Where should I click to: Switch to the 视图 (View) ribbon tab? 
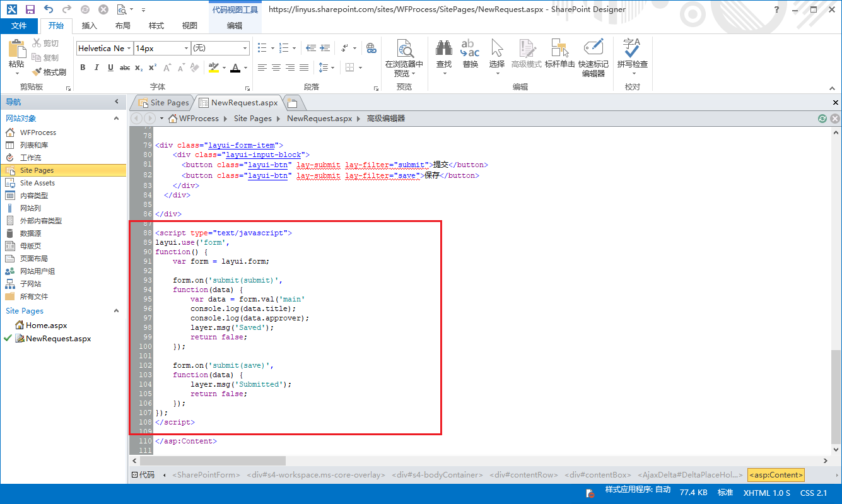pos(190,26)
